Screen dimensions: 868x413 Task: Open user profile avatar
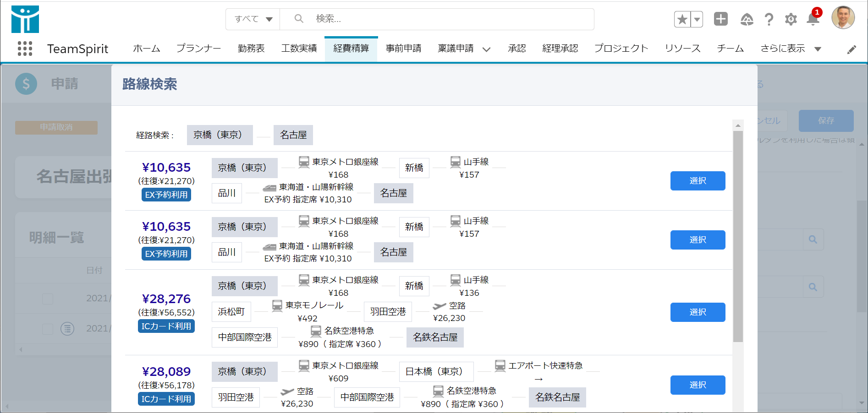pos(843,18)
